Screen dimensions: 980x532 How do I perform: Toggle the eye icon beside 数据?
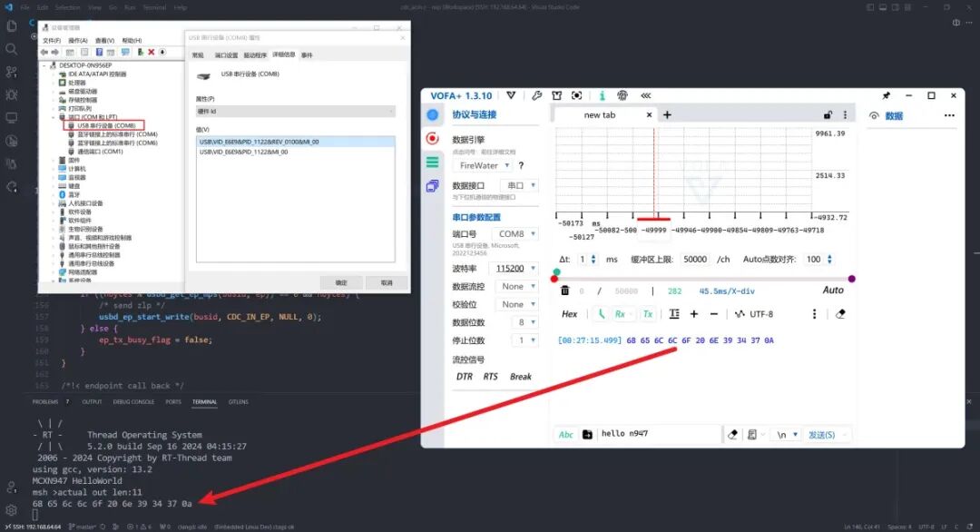[874, 116]
